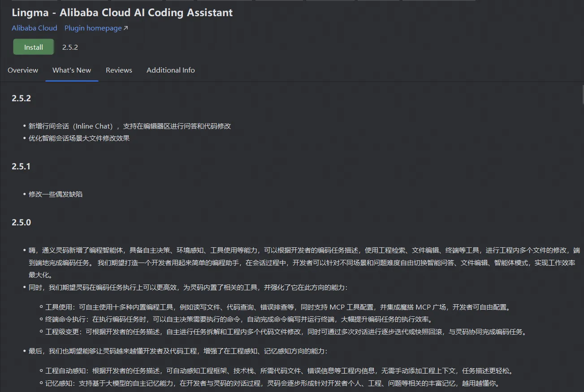
Task: Click the vertical scrollbar thumb on the right edge
Action: tap(582, 95)
